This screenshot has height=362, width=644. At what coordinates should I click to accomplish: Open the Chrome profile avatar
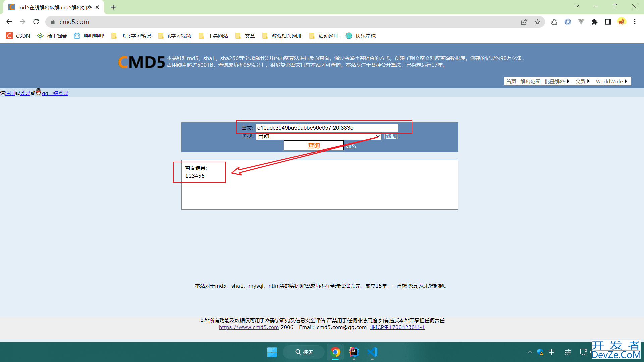622,22
